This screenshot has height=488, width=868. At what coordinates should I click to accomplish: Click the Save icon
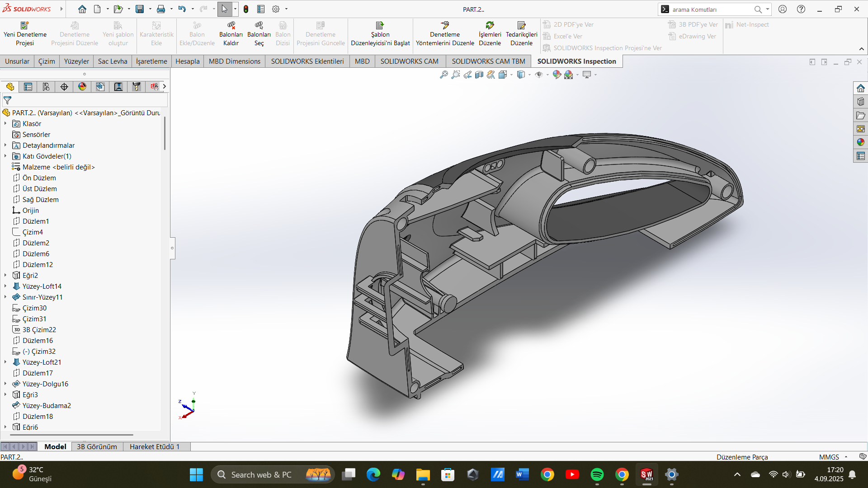tap(140, 9)
